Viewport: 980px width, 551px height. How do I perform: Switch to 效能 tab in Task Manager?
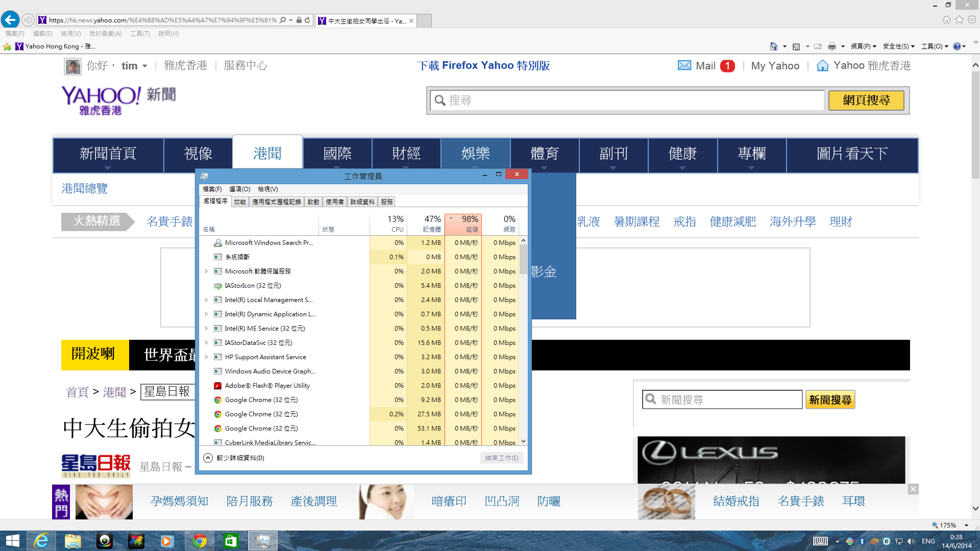[240, 202]
